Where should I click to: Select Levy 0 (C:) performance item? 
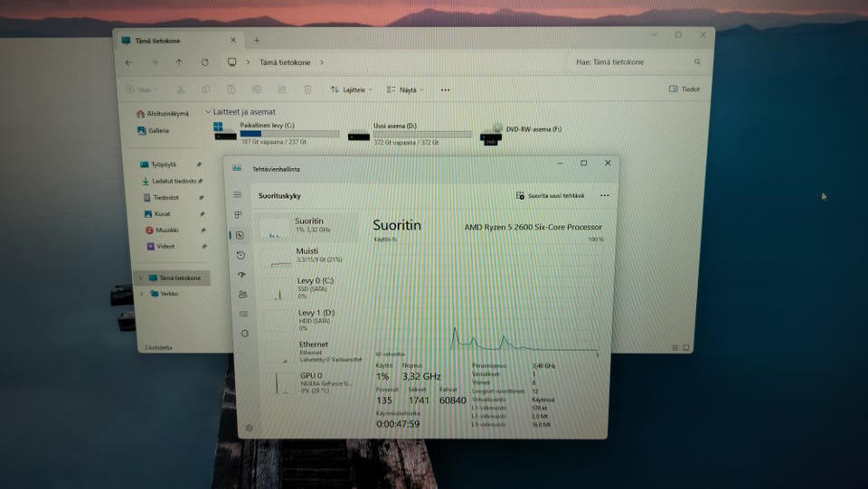coord(311,287)
